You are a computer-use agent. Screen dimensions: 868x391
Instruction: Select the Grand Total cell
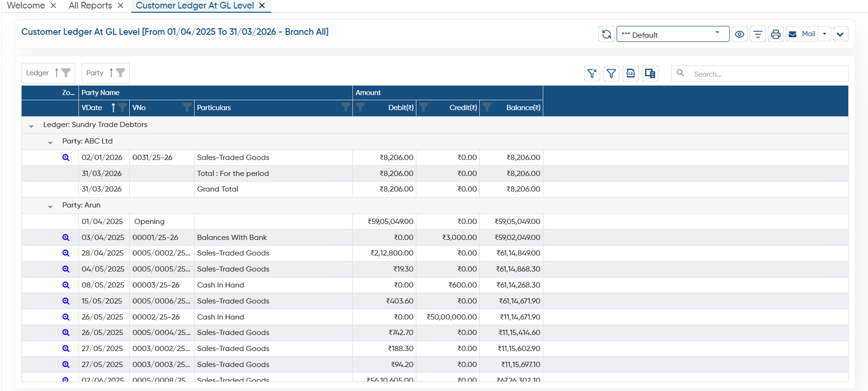point(274,189)
